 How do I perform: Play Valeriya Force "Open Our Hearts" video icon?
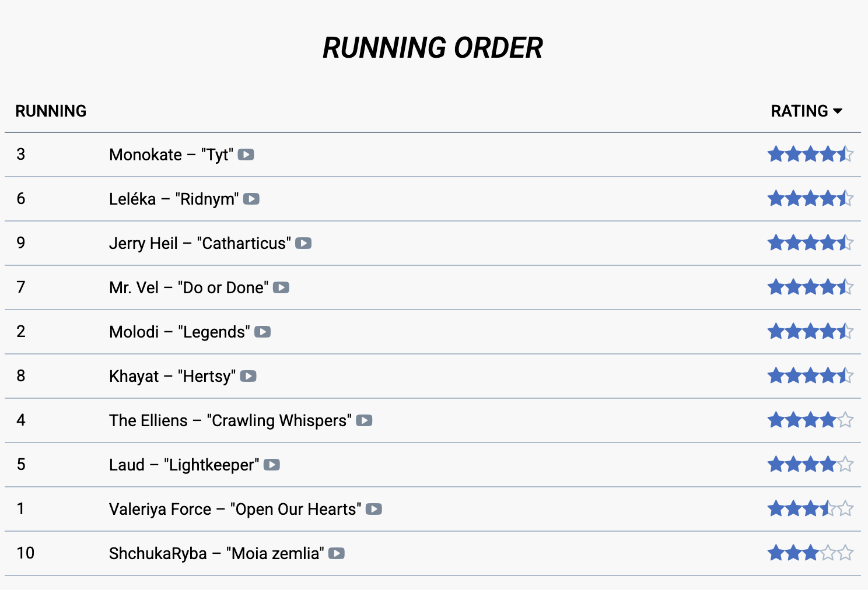[374, 510]
